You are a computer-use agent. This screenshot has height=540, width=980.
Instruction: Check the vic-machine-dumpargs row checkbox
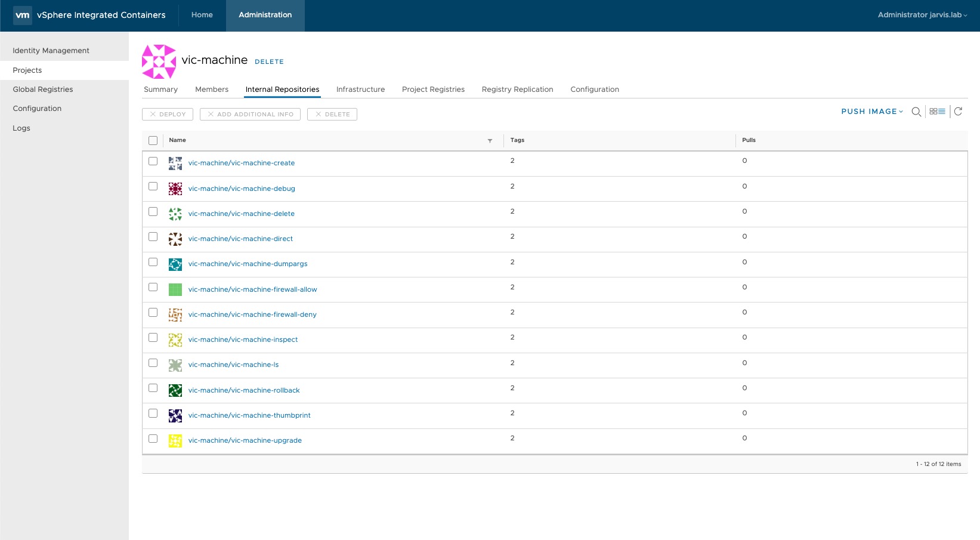[x=153, y=262]
